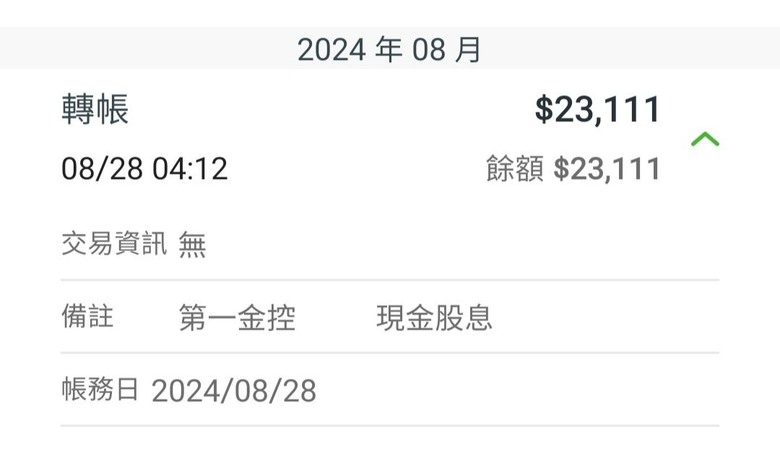
Task: Collapse the transaction details with green chevron
Action: [705, 139]
